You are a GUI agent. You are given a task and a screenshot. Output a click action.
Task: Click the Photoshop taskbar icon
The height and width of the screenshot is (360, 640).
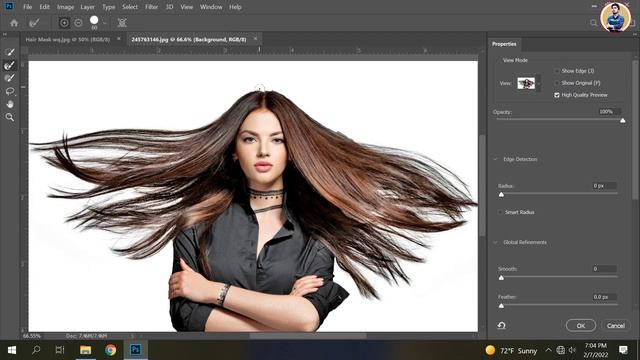pyautogui.click(x=135, y=350)
